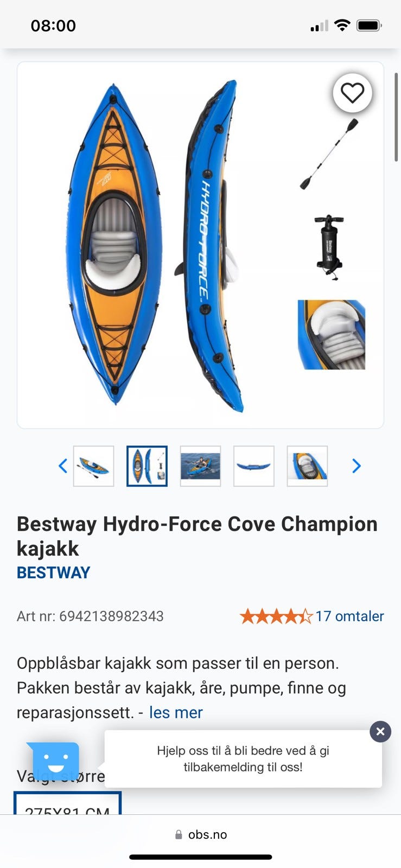Open the blue chatbot smiley icon
Screen dimensions: 401x868
[x=54, y=758]
